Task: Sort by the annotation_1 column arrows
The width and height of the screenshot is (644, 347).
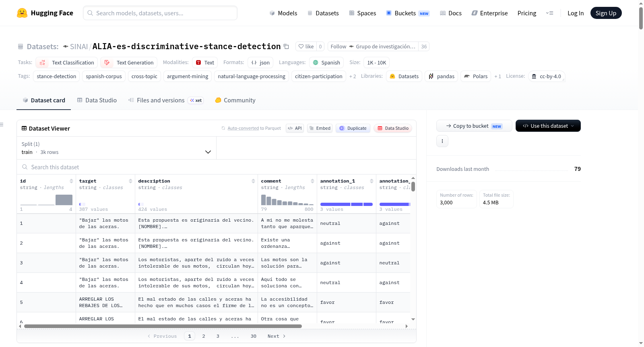Action: [x=372, y=181]
